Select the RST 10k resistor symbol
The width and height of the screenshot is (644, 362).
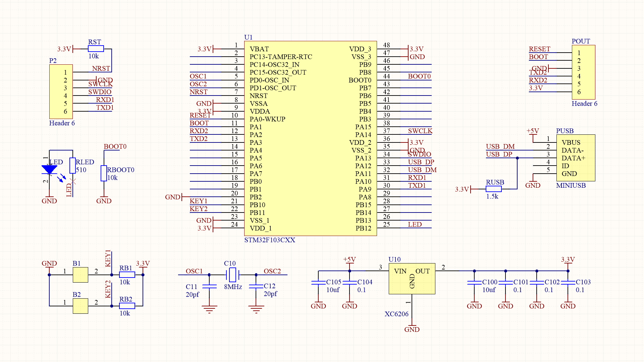96,49
